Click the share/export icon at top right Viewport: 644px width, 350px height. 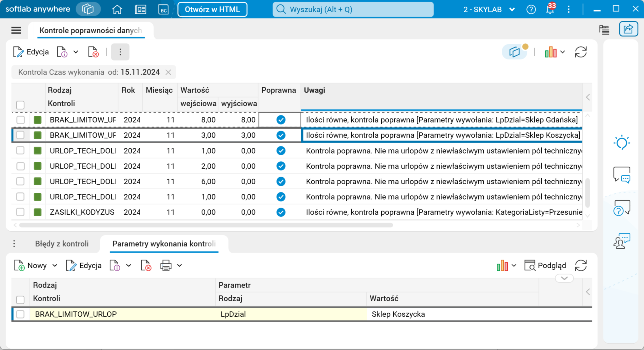pyautogui.click(x=628, y=29)
